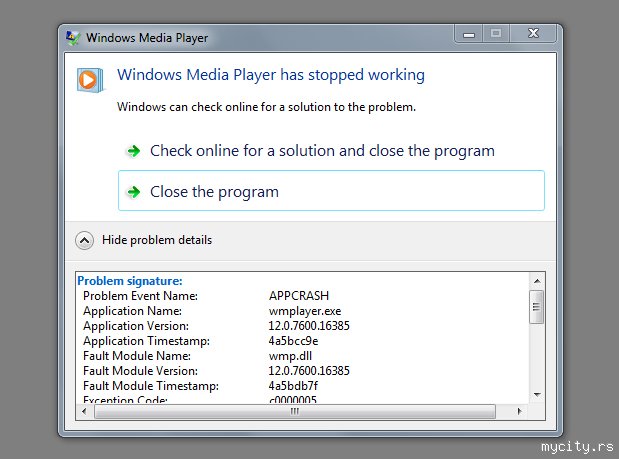Screen dimensions: 619x459
Task: Click the Application Timestamp: label
Action: (146, 341)
